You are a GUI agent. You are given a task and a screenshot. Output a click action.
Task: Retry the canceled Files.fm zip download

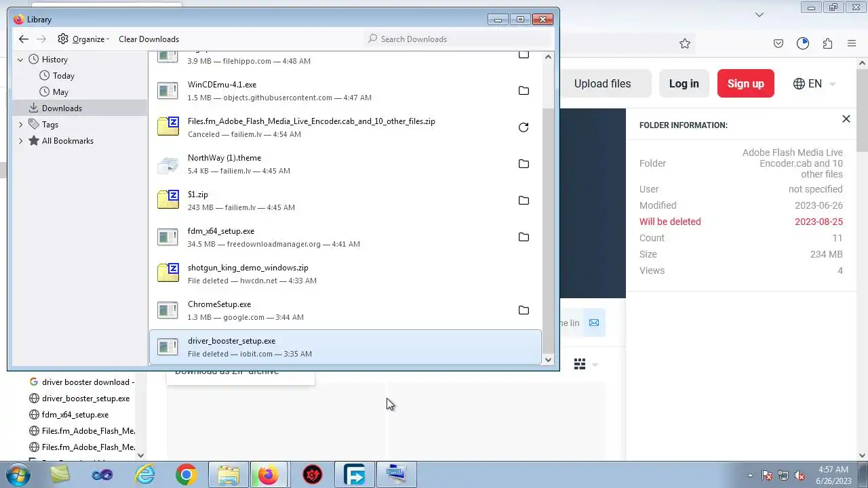[x=524, y=127]
